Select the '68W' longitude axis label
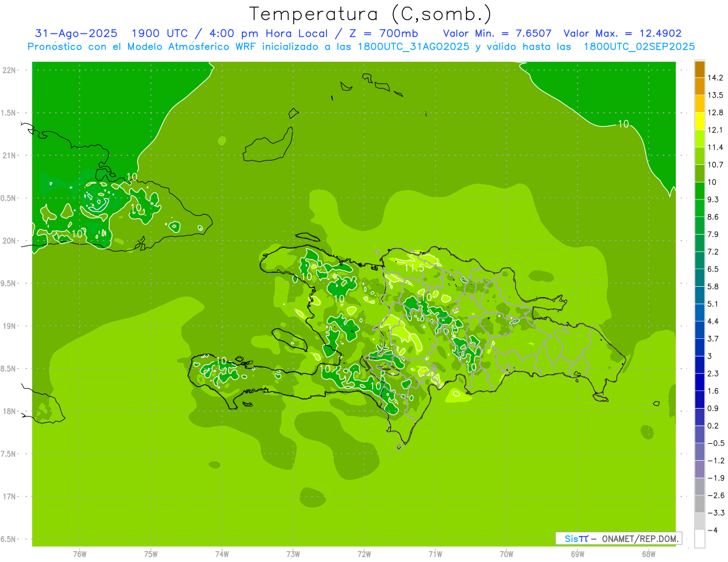This screenshot has width=728, height=562. [649, 554]
